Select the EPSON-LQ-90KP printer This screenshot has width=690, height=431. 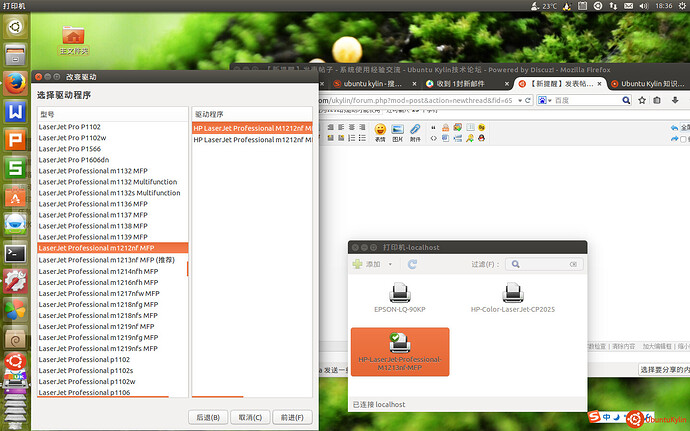coord(400,298)
